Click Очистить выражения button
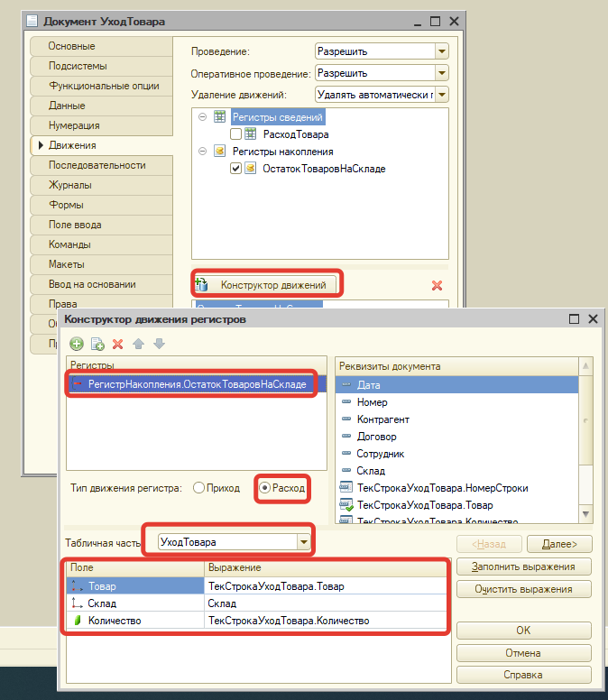 [523, 589]
